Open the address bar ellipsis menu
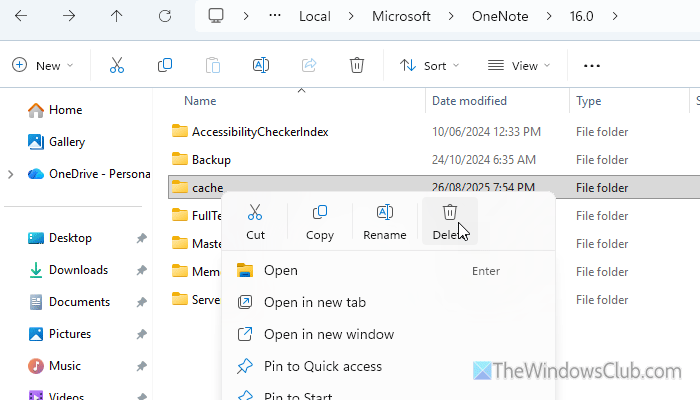 click(275, 16)
